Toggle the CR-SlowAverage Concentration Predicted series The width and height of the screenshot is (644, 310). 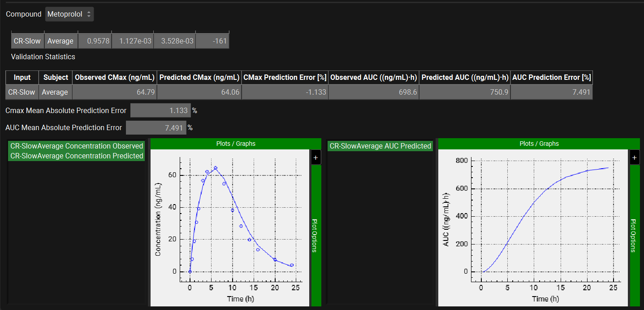[77, 156]
